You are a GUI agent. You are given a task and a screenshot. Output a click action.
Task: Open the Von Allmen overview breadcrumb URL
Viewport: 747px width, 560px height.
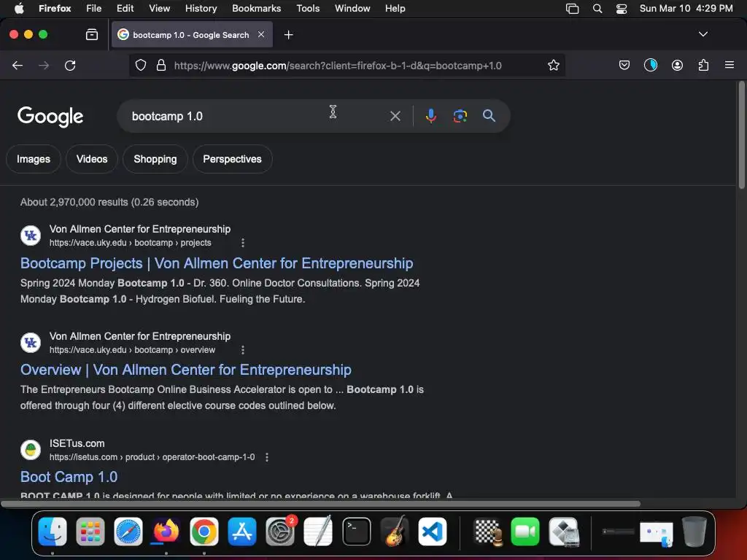pyautogui.click(x=132, y=350)
